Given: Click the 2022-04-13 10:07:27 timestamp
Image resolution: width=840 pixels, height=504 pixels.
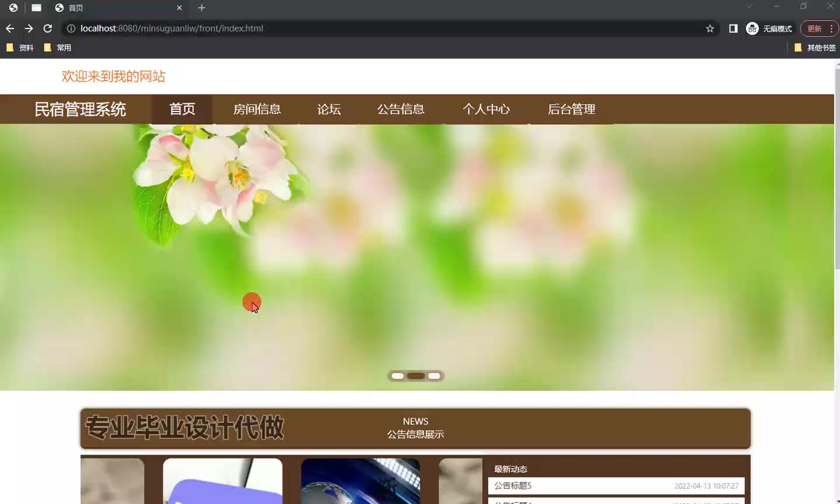Looking at the screenshot, I should point(706,486).
